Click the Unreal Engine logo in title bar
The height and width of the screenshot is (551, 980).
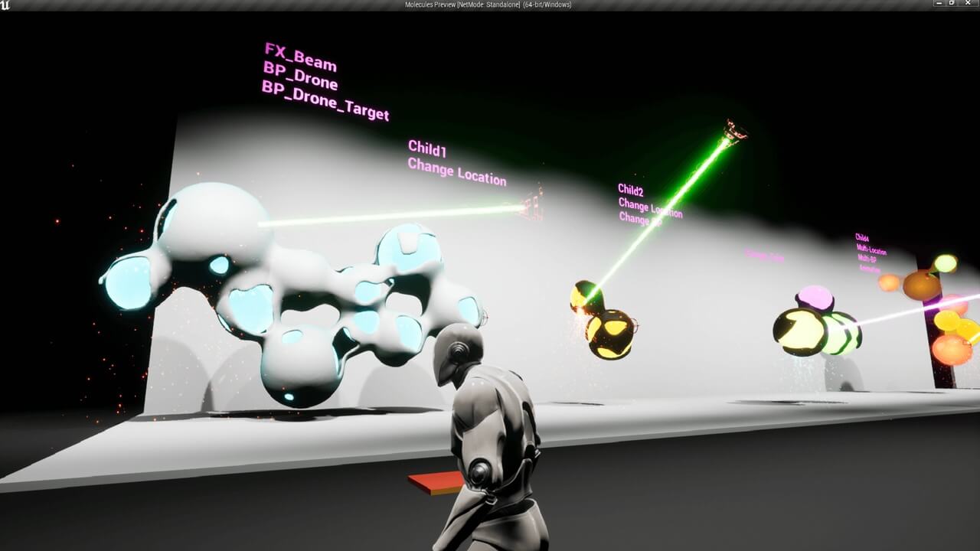(5, 5)
